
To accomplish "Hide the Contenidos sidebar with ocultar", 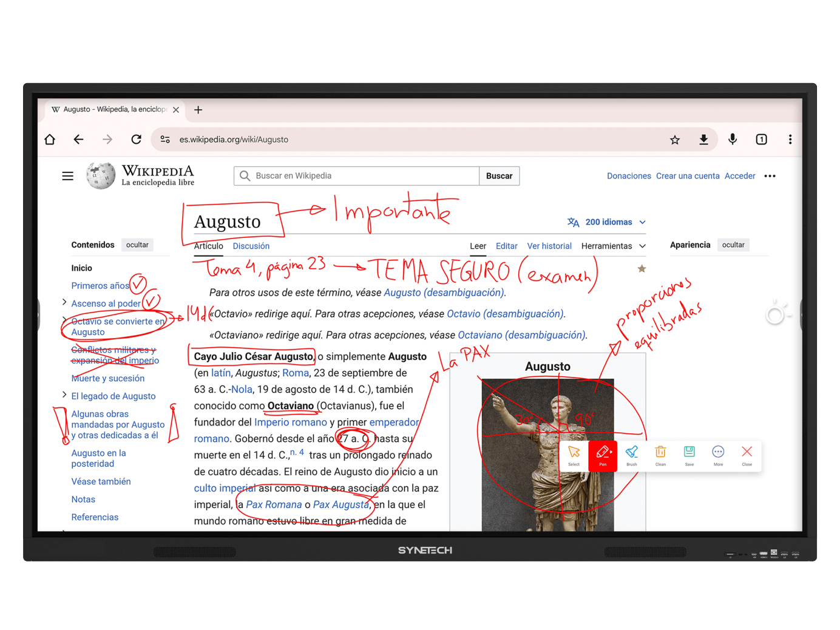I will pos(137,245).
